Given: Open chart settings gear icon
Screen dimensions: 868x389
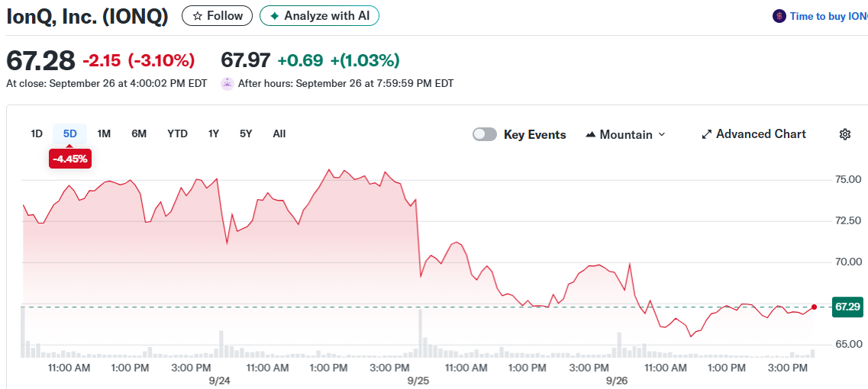Looking at the screenshot, I should pos(845,134).
